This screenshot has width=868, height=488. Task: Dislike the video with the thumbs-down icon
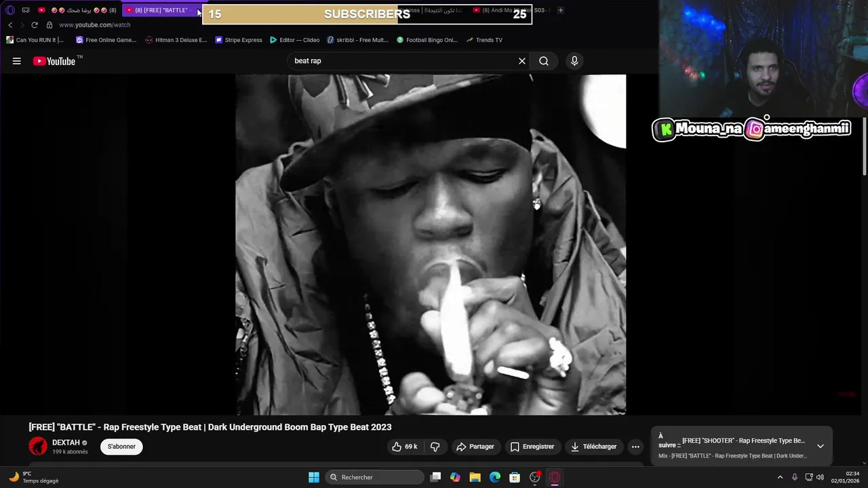click(435, 447)
